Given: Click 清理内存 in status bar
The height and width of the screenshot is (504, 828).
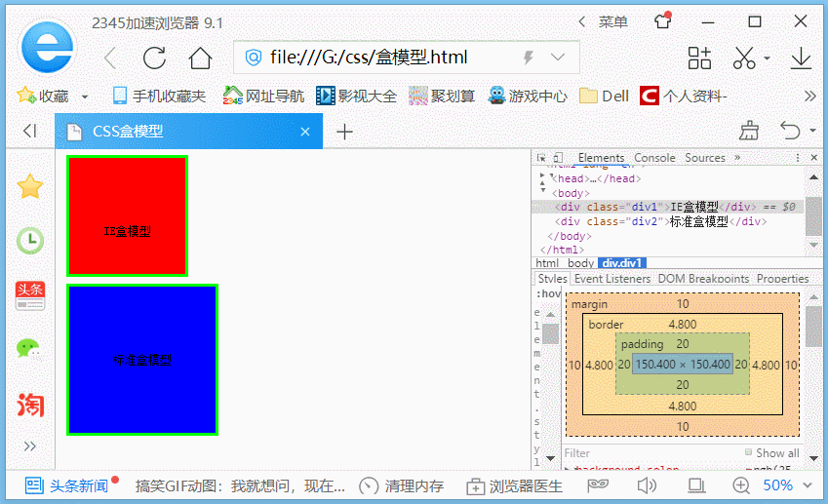Looking at the screenshot, I should click(402, 486).
